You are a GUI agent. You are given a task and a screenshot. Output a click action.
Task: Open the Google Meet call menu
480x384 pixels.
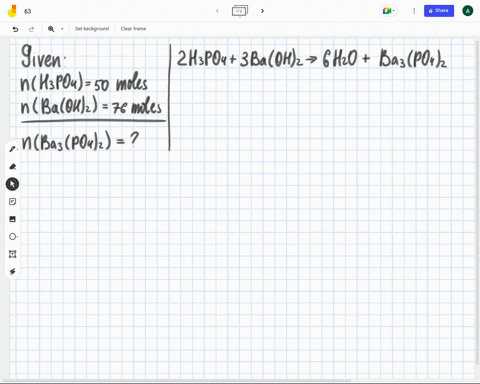[x=389, y=11]
